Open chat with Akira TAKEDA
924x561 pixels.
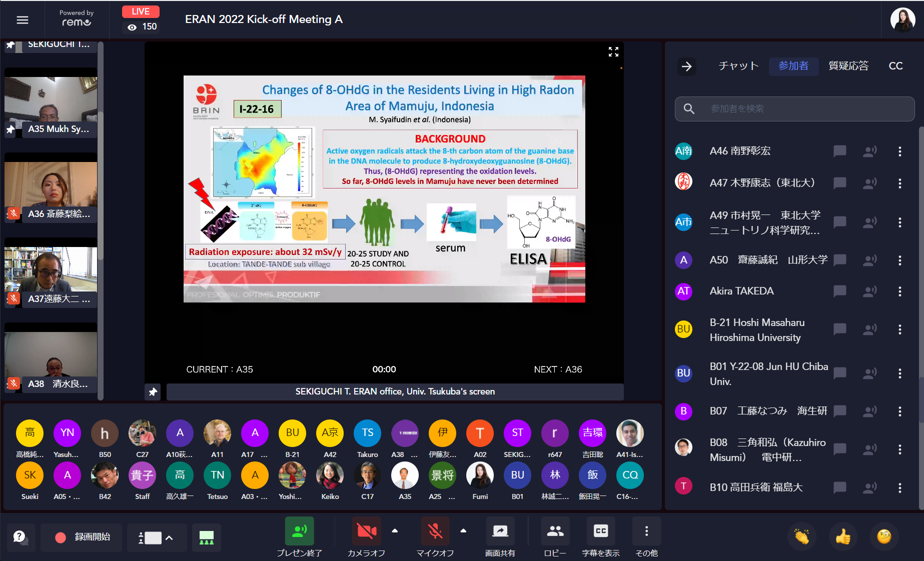840,291
